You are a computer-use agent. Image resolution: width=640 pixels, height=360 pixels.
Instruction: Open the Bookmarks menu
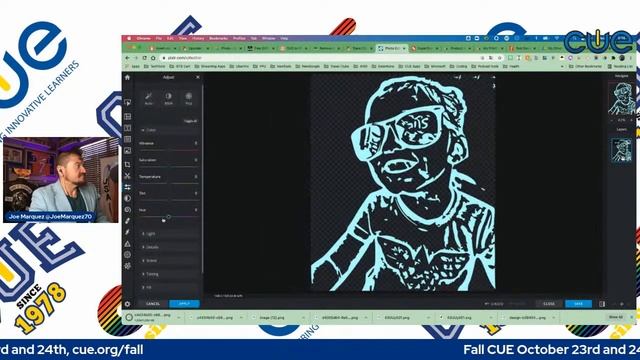pos(218,38)
